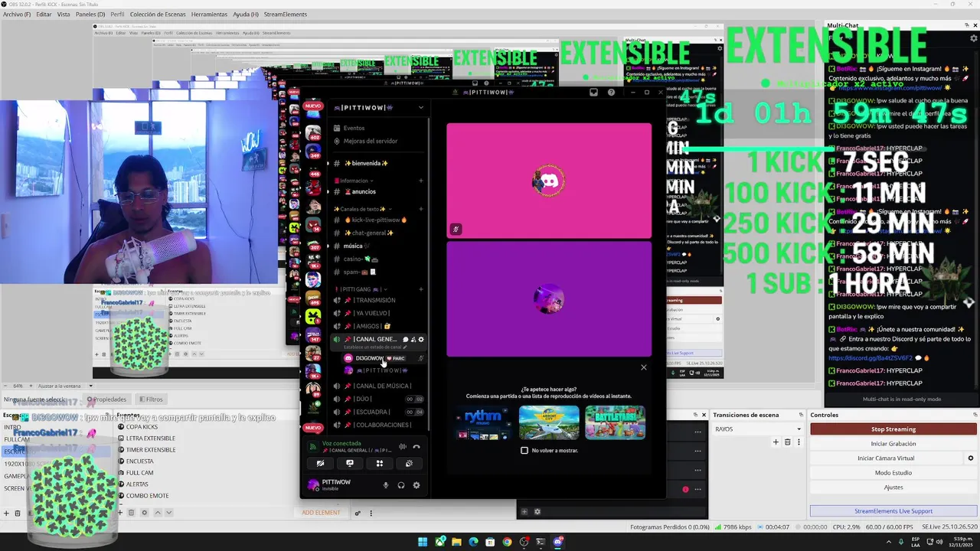Open Discord invite link in Multi-Chat
This screenshot has height=551, width=980.
pos(870,357)
